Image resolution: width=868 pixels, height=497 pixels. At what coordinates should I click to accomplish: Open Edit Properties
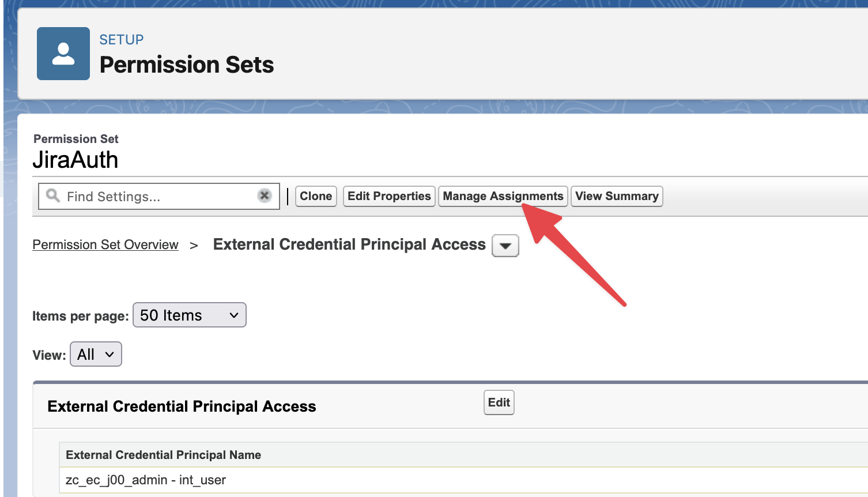[x=389, y=196]
